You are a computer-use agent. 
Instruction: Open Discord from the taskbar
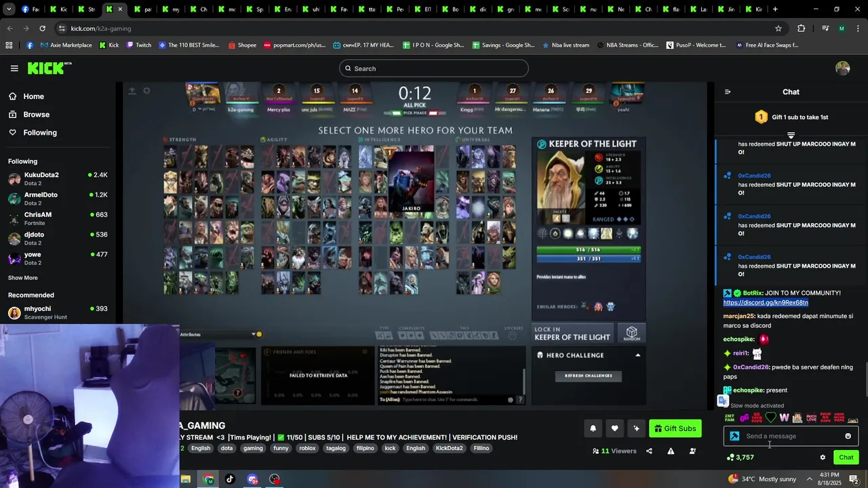click(252, 479)
